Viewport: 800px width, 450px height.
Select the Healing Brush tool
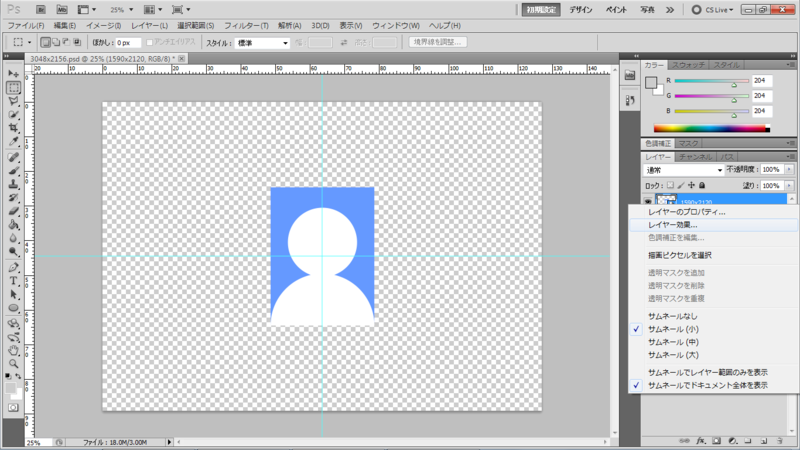point(13,158)
